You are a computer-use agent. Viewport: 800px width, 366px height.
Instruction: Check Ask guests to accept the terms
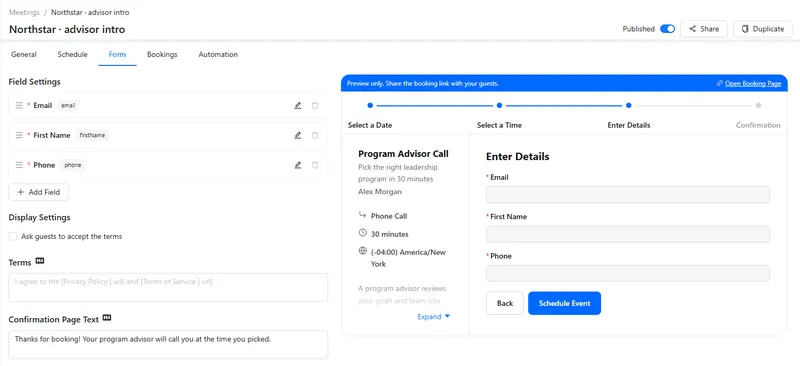(13, 236)
